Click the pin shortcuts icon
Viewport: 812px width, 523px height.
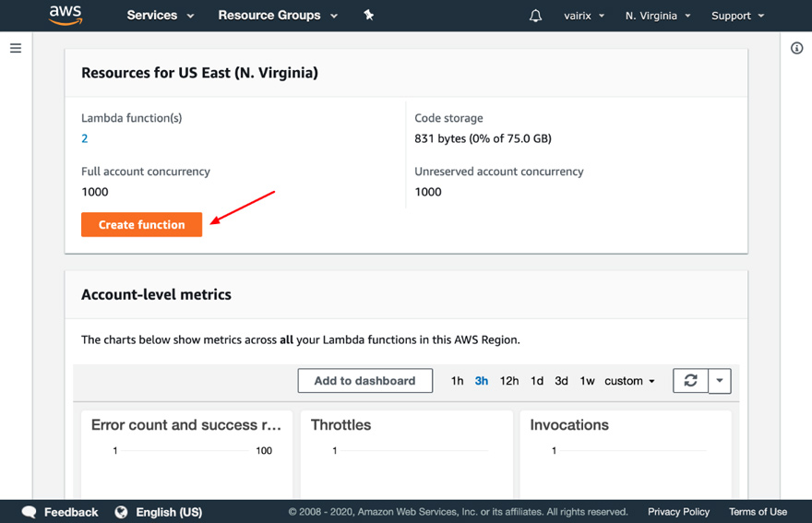pyautogui.click(x=369, y=15)
